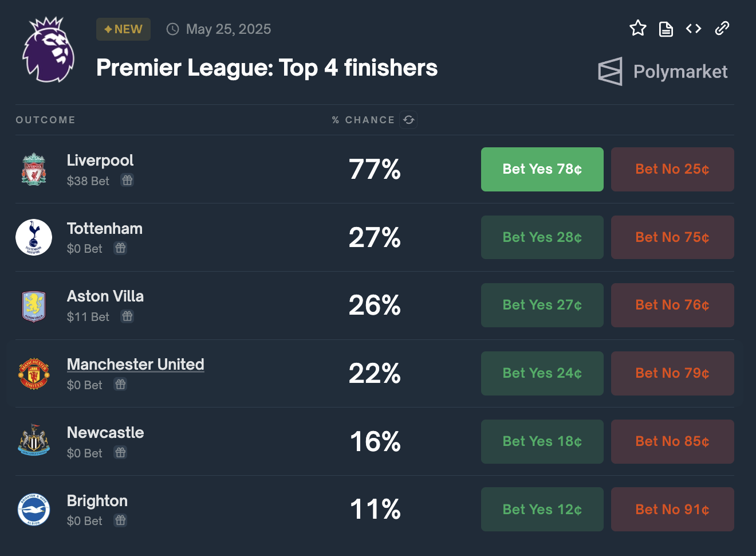Select Bet Yes 27¢ for Aston Villa
Viewport: 756px width, 556px height.
(542, 305)
